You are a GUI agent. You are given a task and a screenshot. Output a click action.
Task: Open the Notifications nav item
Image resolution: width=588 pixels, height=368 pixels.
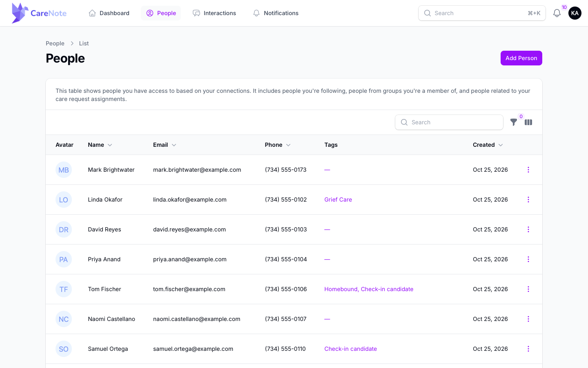pos(276,13)
